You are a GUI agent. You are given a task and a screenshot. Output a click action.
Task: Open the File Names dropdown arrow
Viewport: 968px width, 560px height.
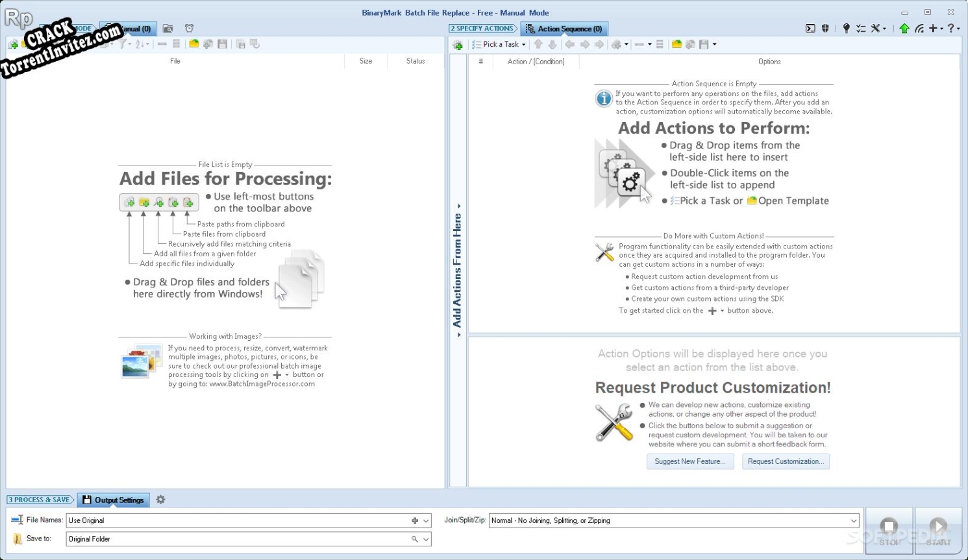point(426,520)
